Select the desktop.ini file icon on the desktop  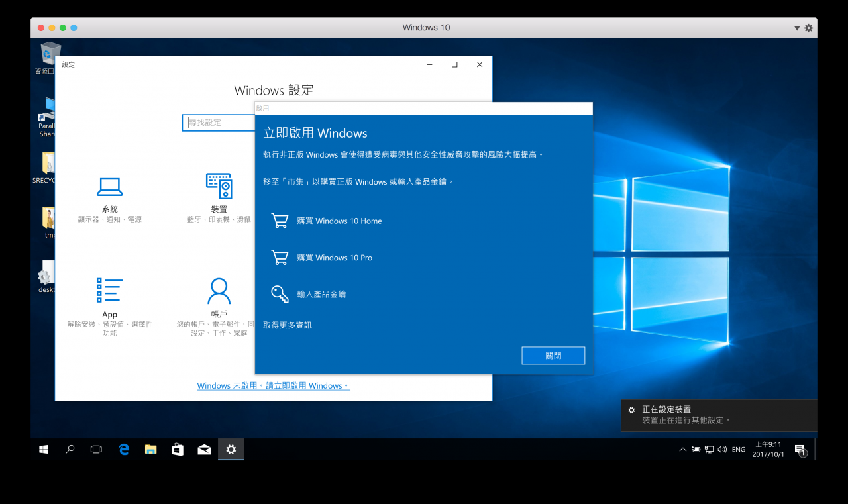[x=46, y=277]
